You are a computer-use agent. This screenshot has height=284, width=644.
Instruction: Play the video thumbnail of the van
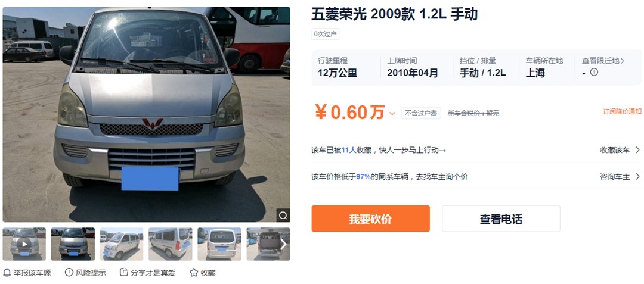[x=24, y=244]
